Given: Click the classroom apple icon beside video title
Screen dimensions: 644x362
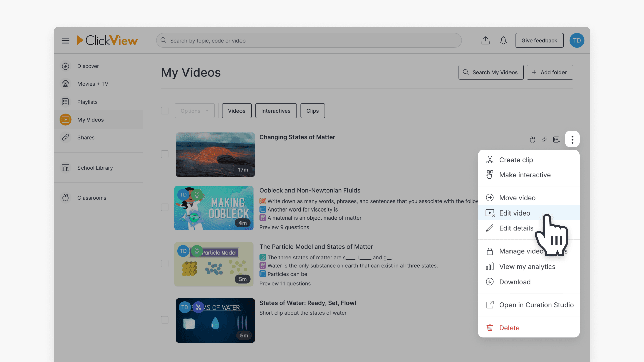Looking at the screenshot, I should point(532,139).
